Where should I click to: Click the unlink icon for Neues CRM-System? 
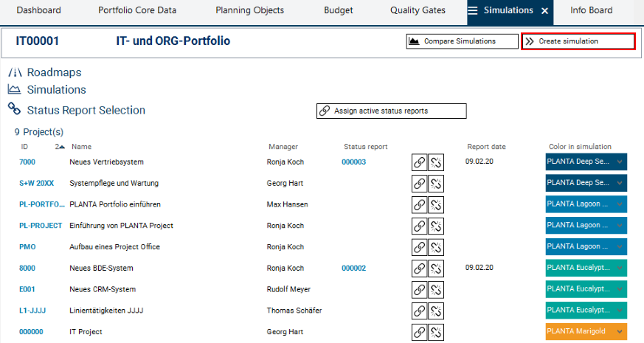tap(436, 290)
